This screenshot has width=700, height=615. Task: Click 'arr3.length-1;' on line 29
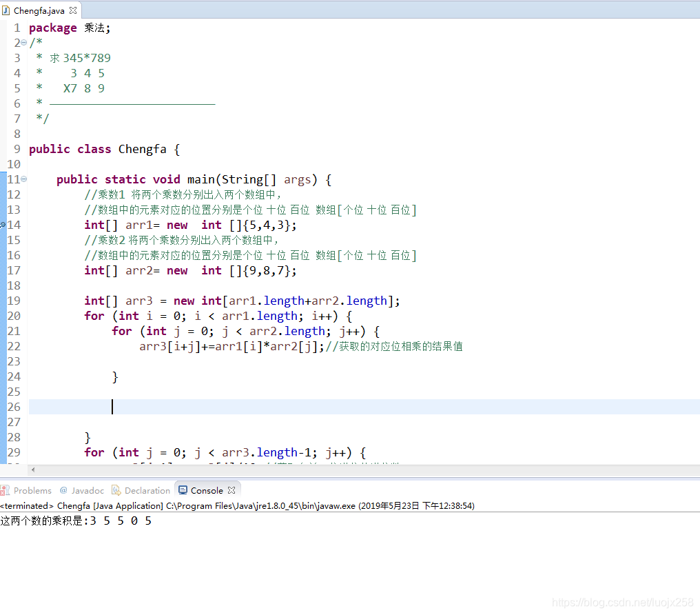point(269,453)
